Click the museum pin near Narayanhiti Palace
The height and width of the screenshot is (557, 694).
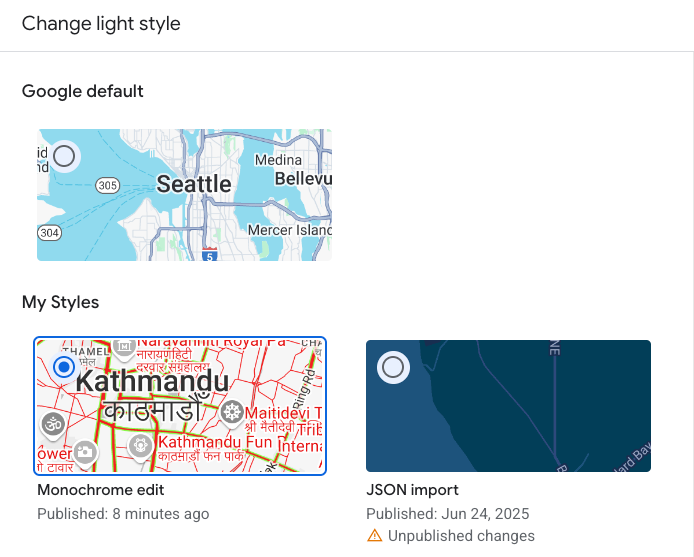click(x=123, y=347)
